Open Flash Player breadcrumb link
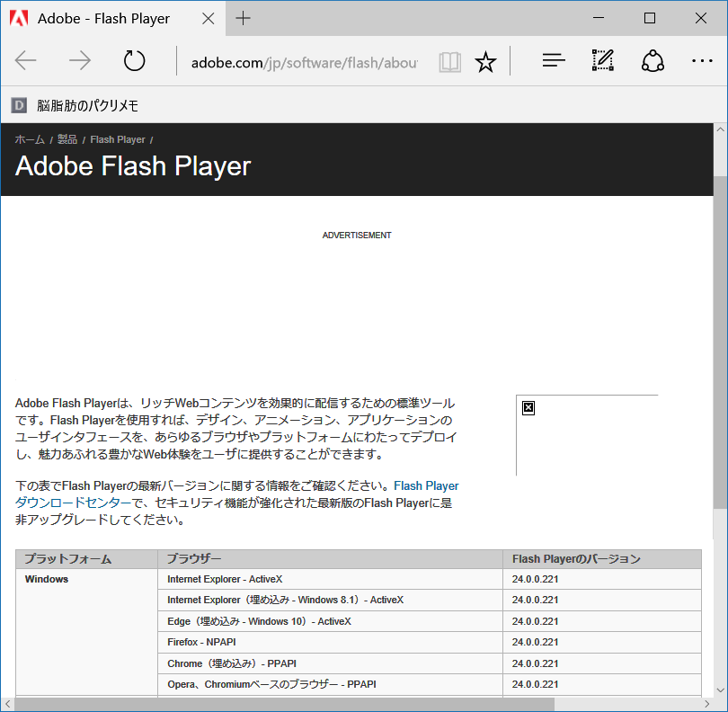This screenshot has height=712, width=728. 118,139
